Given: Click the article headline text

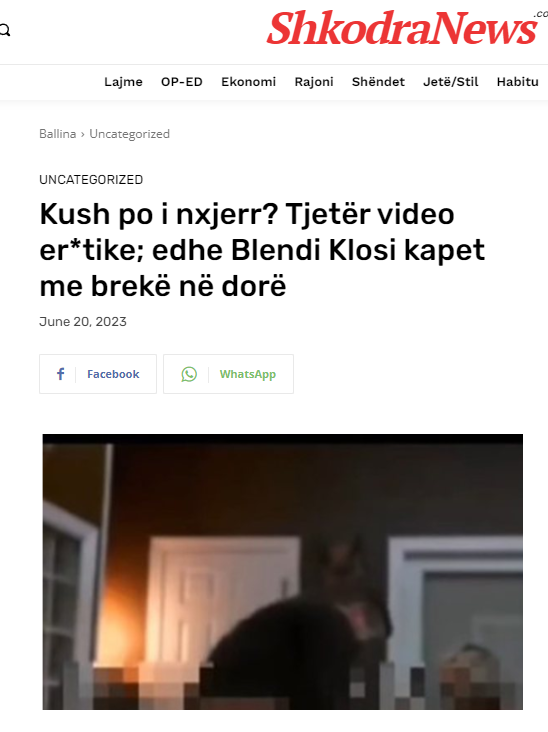Looking at the screenshot, I should click(262, 250).
